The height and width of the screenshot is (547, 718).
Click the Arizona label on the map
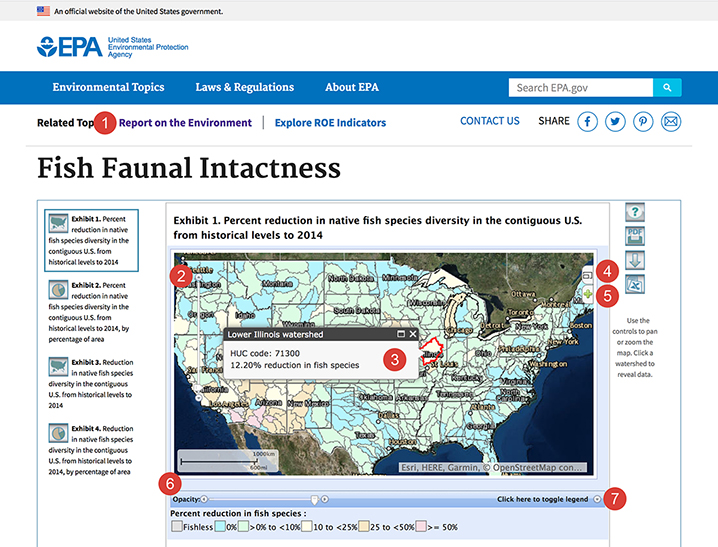click(268, 402)
